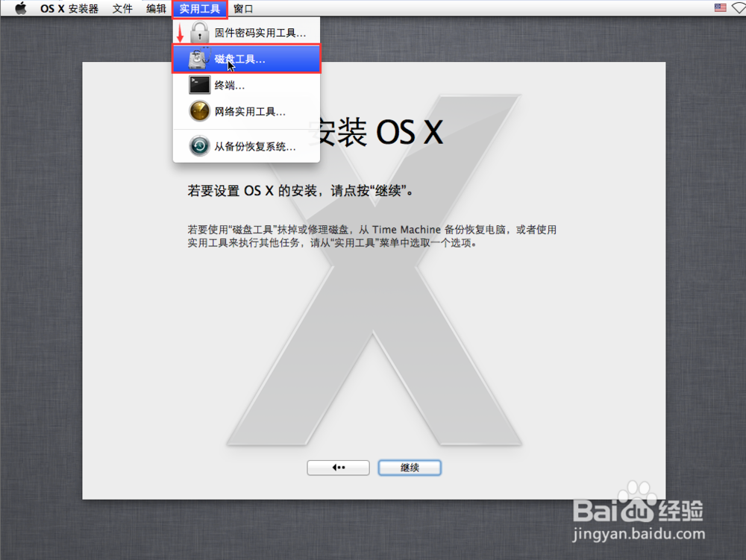
Task: Close the 实用工具 menu in the menu bar
Action: point(200,8)
